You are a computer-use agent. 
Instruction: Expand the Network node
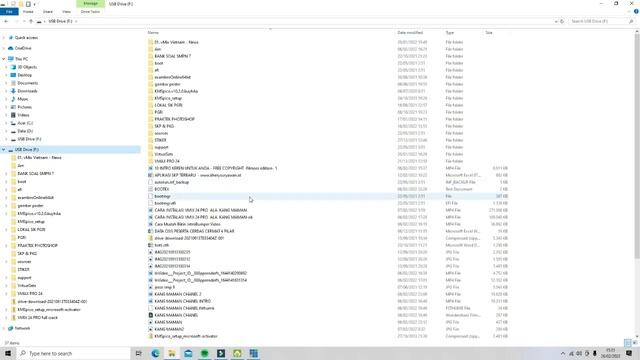(4, 328)
